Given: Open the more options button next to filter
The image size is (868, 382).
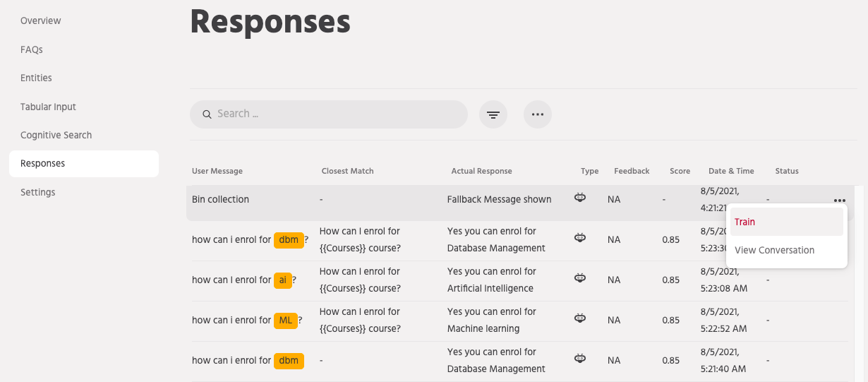Looking at the screenshot, I should click(x=537, y=114).
